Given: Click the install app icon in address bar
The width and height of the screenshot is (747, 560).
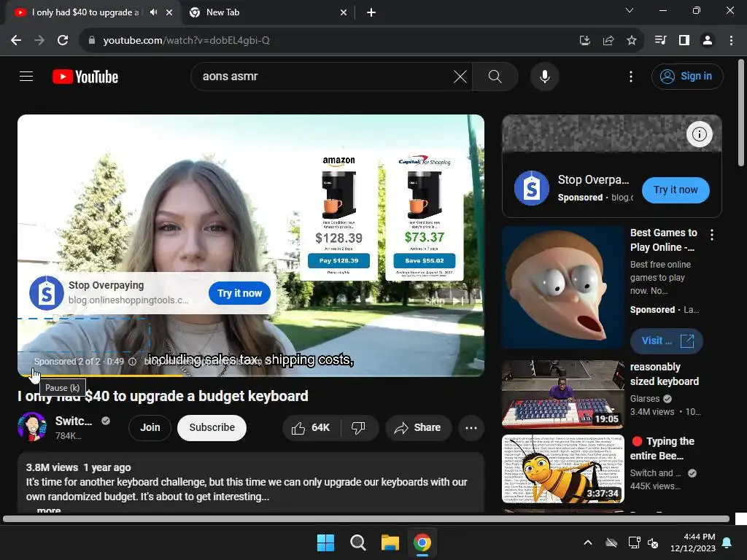Looking at the screenshot, I should pyautogui.click(x=584, y=41).
